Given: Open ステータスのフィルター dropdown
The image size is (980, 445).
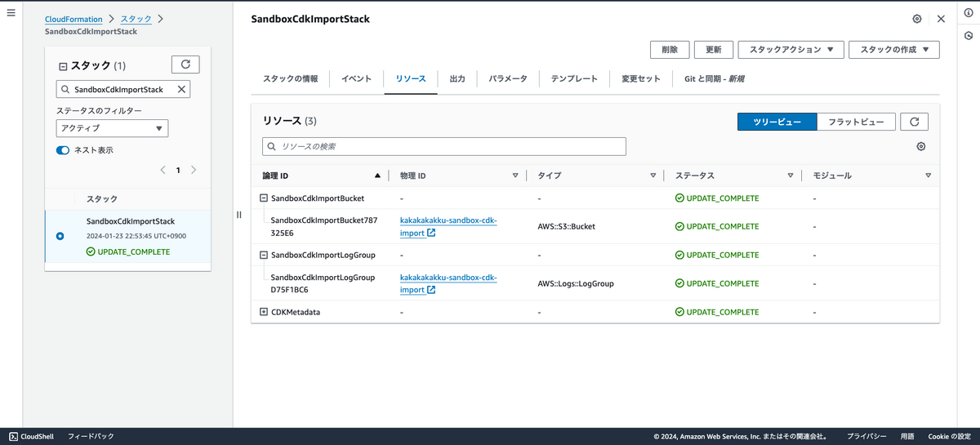Looking at the screenshot, I should pos(112,128).
